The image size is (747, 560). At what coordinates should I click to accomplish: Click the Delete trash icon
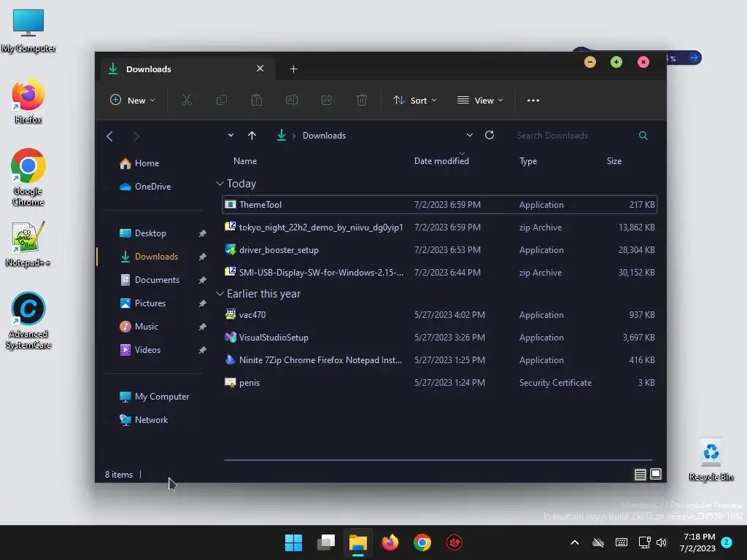click(362, 100)
